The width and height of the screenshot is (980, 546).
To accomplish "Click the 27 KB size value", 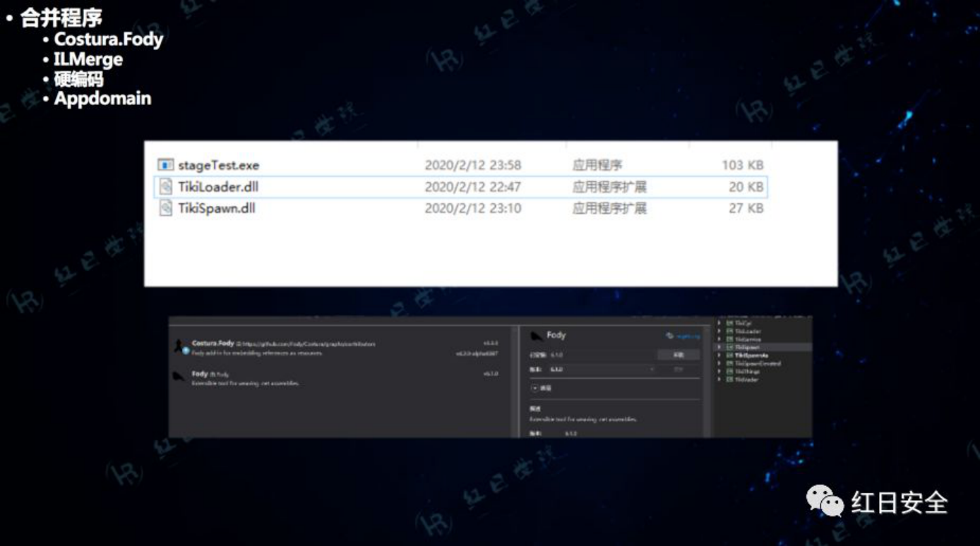I will tap(746, 208).
